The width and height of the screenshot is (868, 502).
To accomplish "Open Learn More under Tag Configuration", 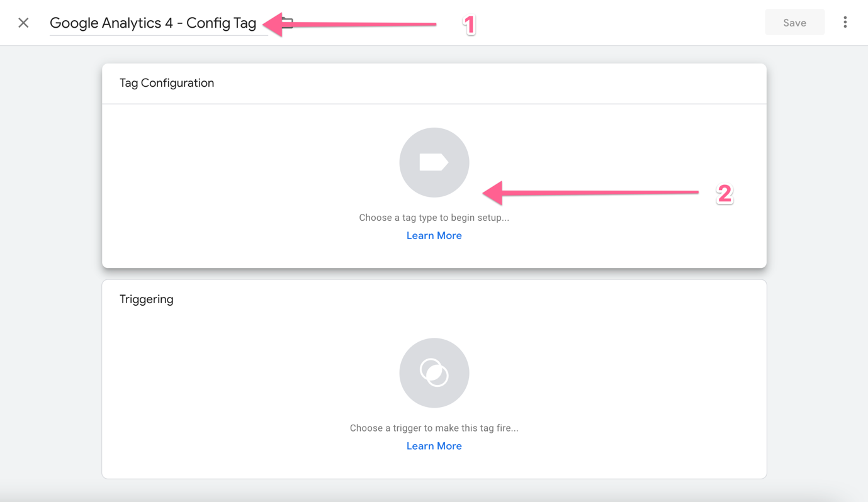I will click(x=434, y=235).
